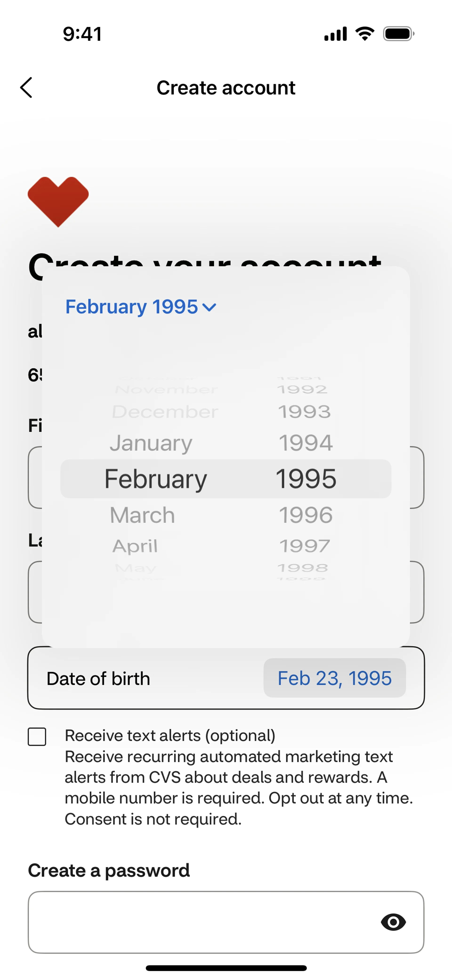Tap the red CVS heart logo
Image resolution: width=452 pixels, height=980 pixels.
click(x=58, y=200)
